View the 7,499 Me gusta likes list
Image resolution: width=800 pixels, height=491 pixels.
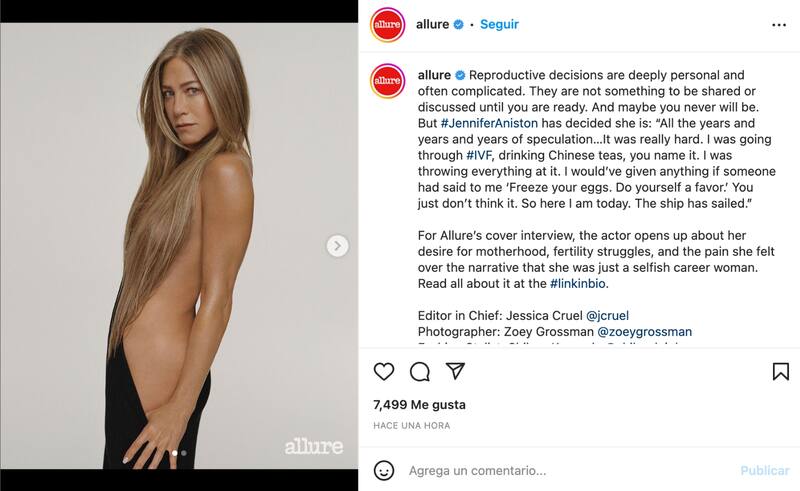click(x=419, y=405)
